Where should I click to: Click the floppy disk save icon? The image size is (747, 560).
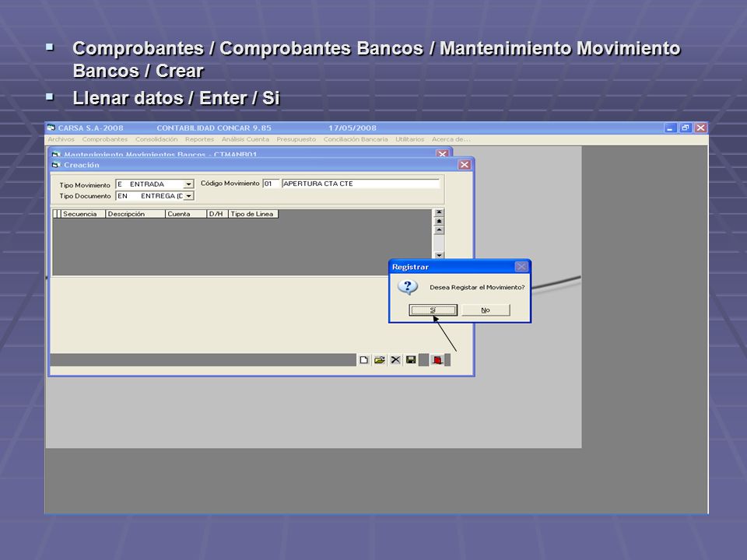411,360
